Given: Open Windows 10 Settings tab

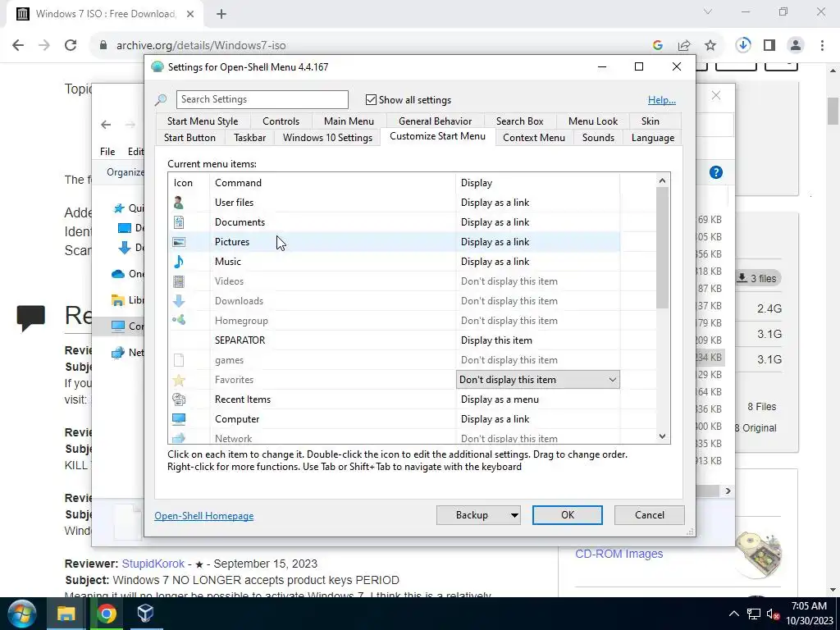Looking at the screenshot, I should (327, 138).
